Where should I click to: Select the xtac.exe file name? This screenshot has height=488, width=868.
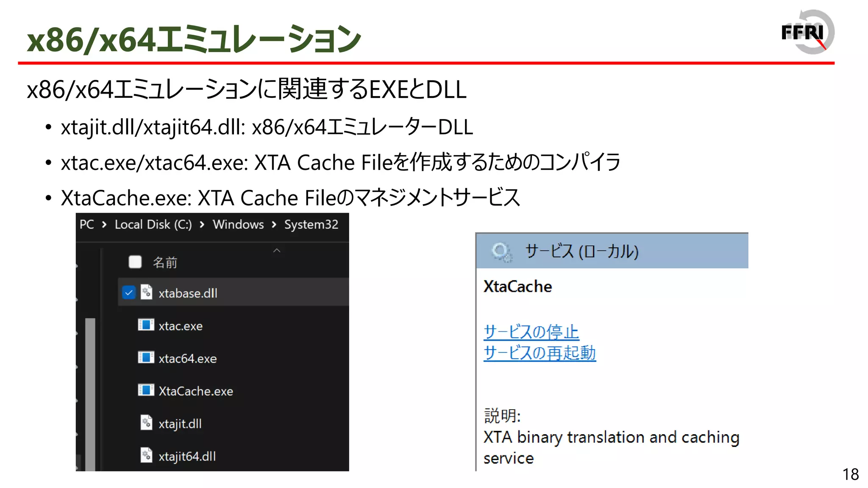[181, 326]
